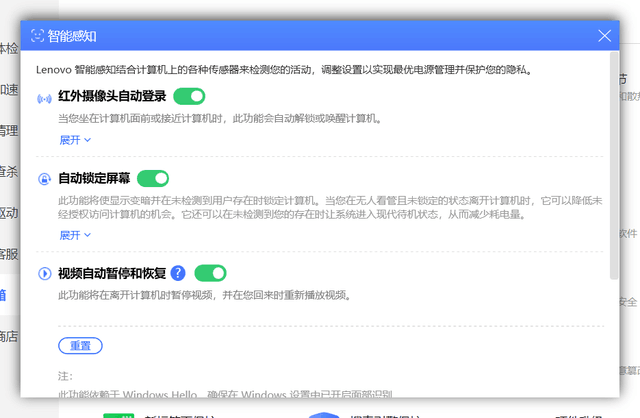Click the Lenovo 智能感知 introduction sentence
This screenshot has width=640, height=418.
284,70
